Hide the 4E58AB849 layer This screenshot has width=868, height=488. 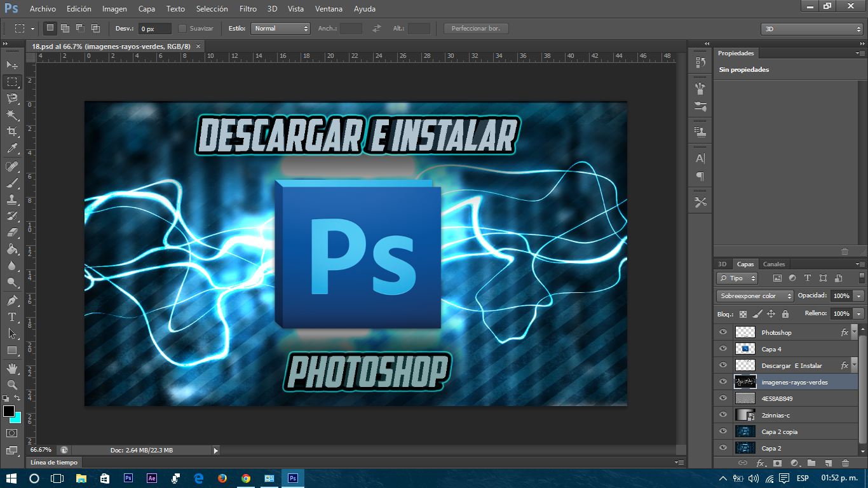tap(722, 398)
